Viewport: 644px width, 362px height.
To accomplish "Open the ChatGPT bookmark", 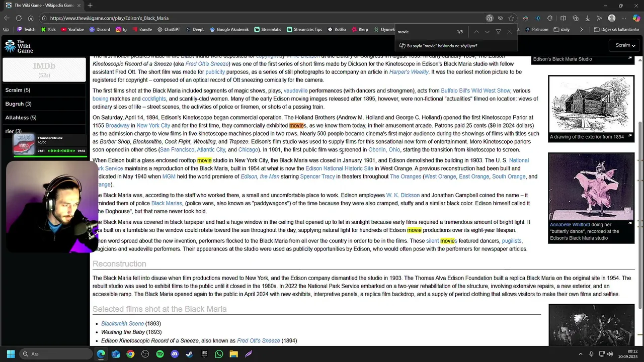I will tap(169, 30).
